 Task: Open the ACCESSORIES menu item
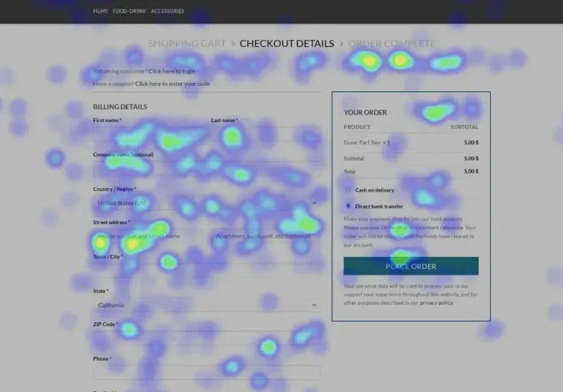click(x=167, y=11)
